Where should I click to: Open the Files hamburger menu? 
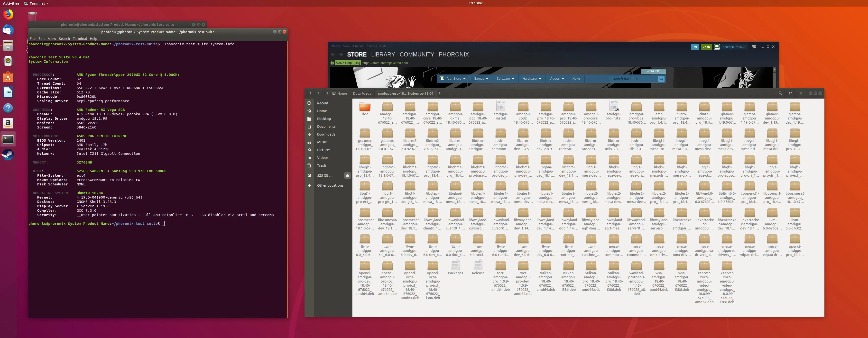[x=801, y=93]
